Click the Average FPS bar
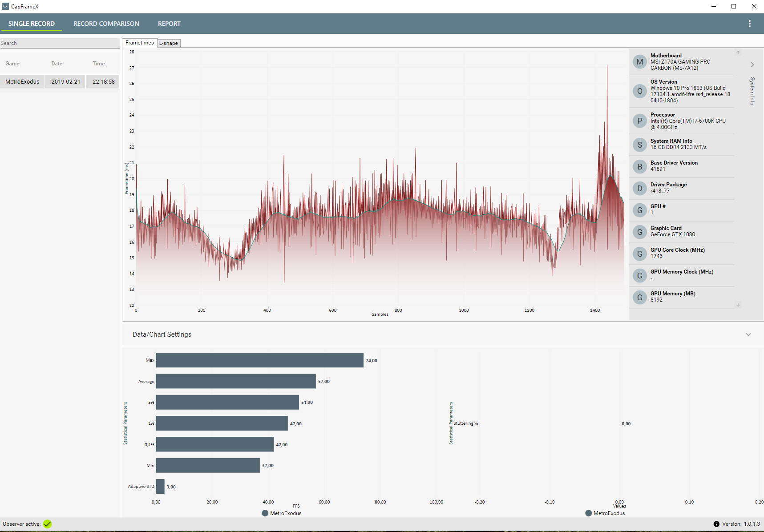Image resolution: width=764 pixels, height=532 pixels. 236,381
